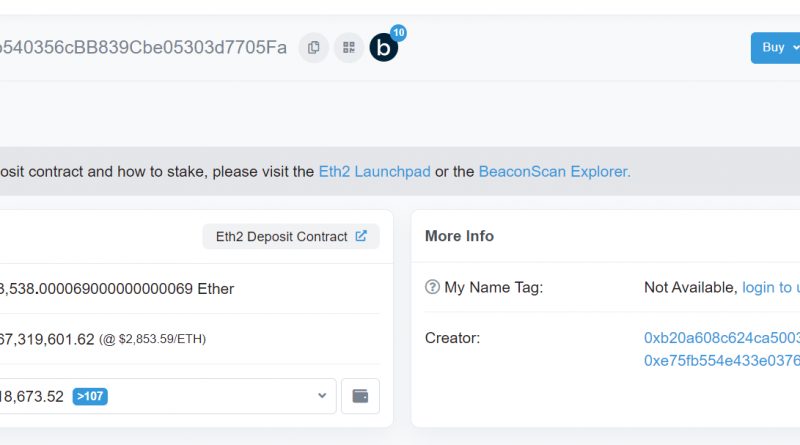Click the >107 token count badge

(90, 396)
